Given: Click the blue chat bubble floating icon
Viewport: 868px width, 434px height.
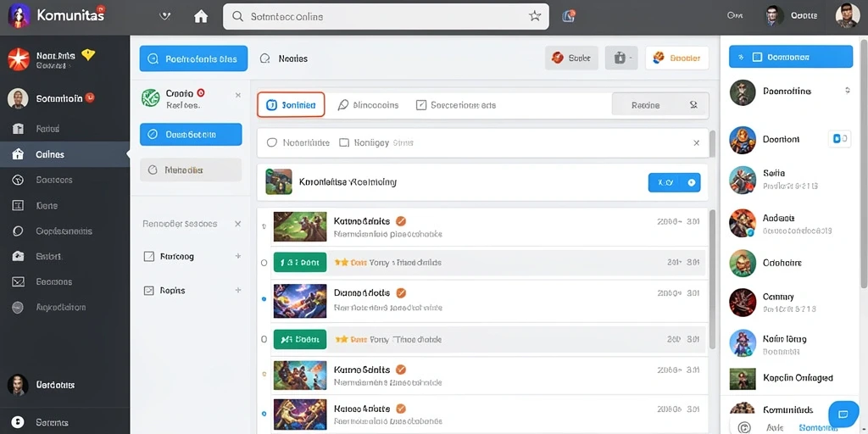Looking at the screenshot, I should click(843, 415).
